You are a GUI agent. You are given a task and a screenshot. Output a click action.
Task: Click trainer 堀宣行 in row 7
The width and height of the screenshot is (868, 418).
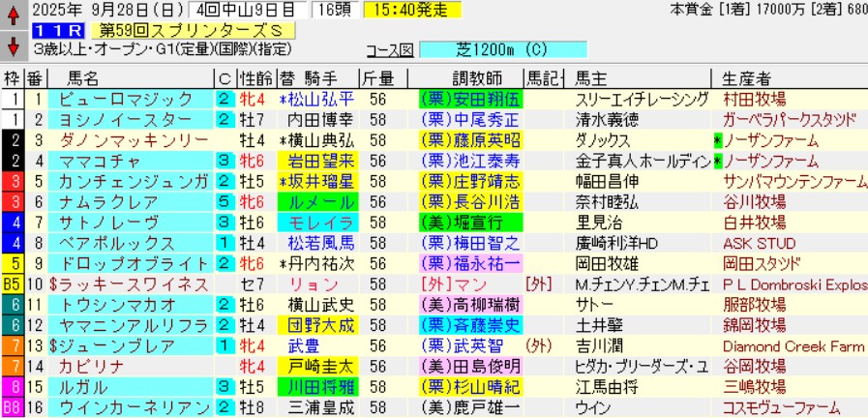click(x=469, y=222)
